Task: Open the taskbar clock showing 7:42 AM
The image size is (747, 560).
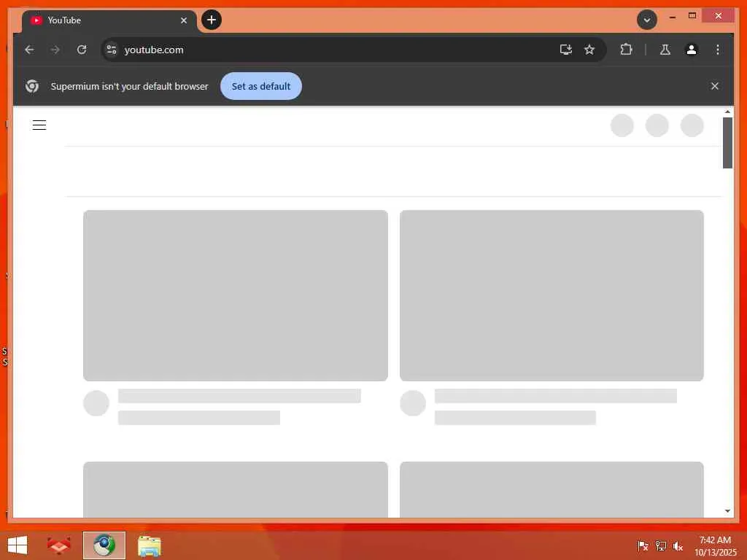Action: pyautogui.click(x=716, y=546)
